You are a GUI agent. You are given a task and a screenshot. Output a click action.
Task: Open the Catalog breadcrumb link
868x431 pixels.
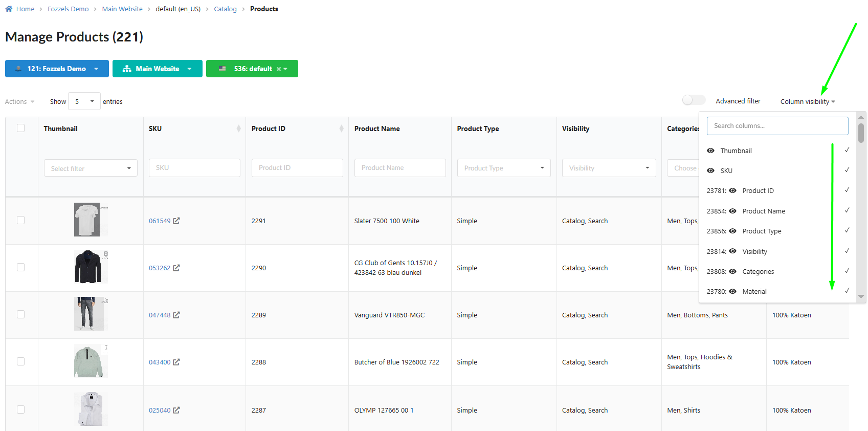click(225, 9)
